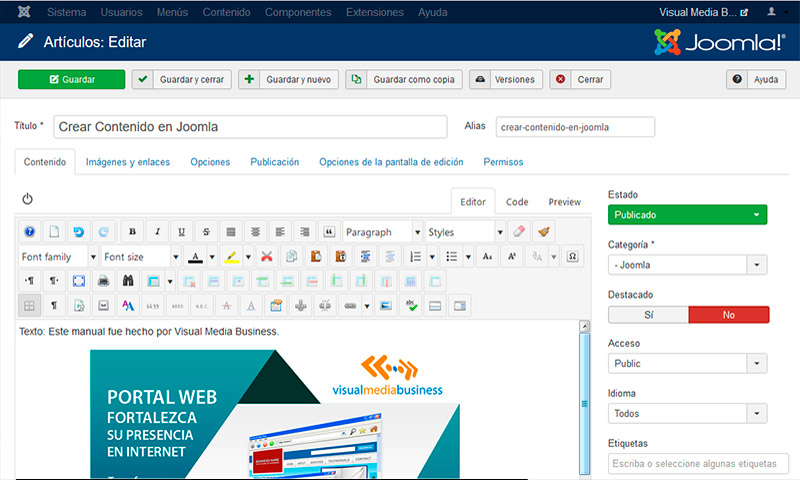Click the Bold formatting icon
This screenshot has width=800, height=480.
pyautogui.click(x=132, y=232)
